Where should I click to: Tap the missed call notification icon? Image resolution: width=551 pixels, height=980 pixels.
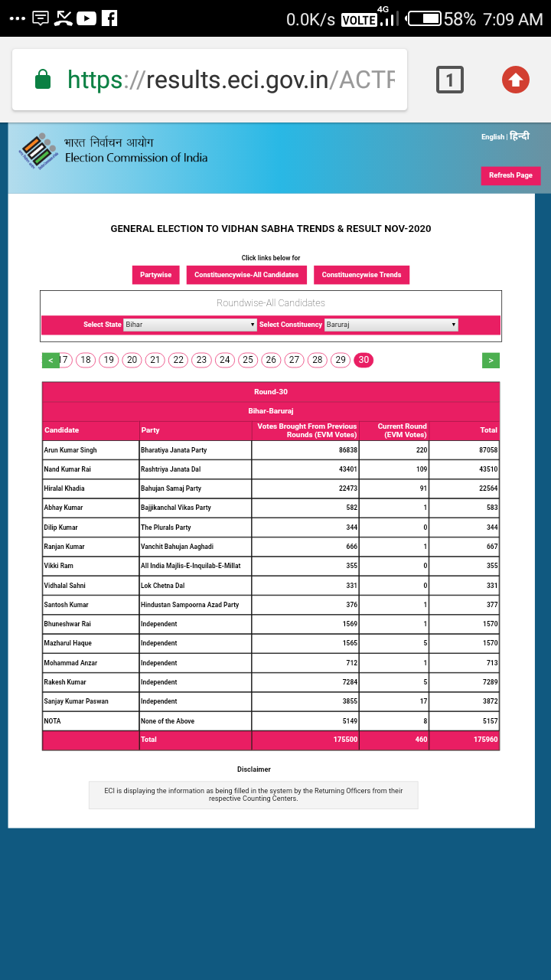click(x=64, y=18)
